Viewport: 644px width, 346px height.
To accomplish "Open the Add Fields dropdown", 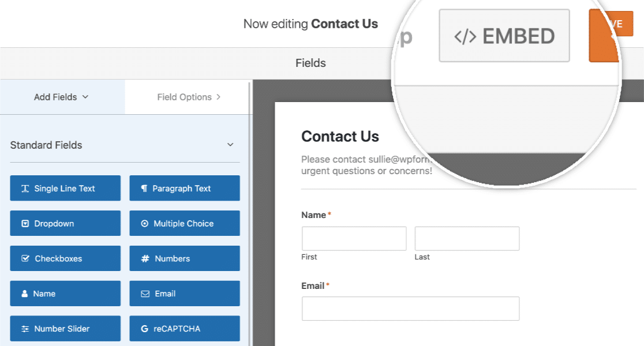I will pos(62,97).
